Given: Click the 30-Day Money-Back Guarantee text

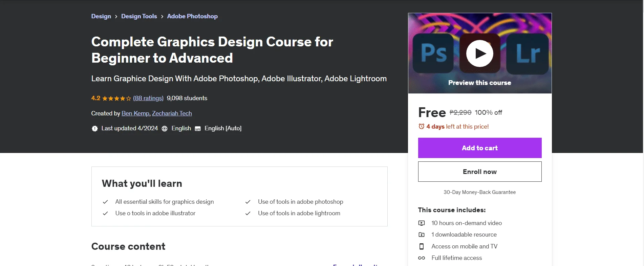Looking at the screenshot, I should pyautogui.click(x=480, y=192).
